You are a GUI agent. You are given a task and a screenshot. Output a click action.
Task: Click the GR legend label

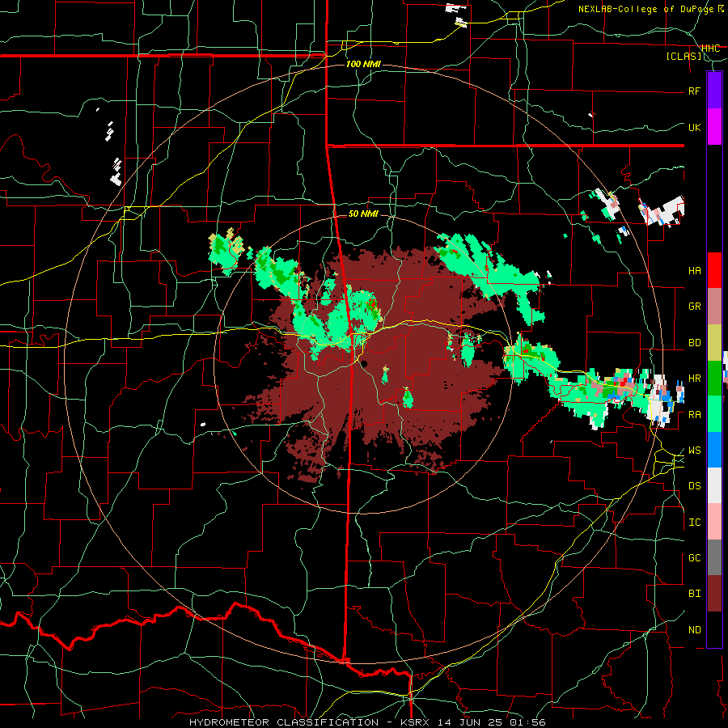[x=694, y=307]
